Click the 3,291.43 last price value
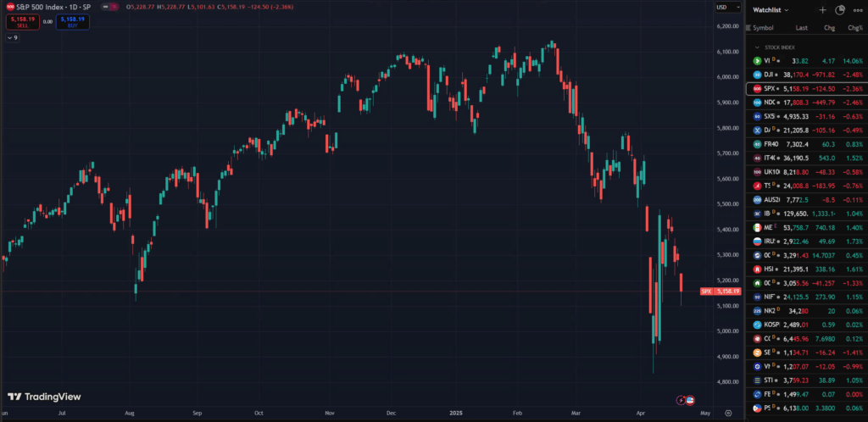 tap(796, 256)
